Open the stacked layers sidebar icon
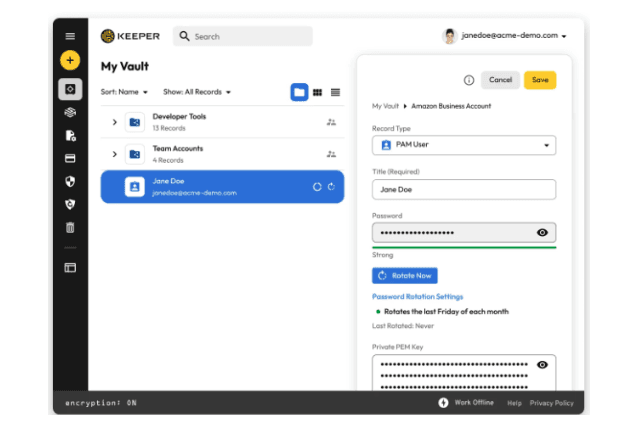638x426 pixels. [70, 112]
